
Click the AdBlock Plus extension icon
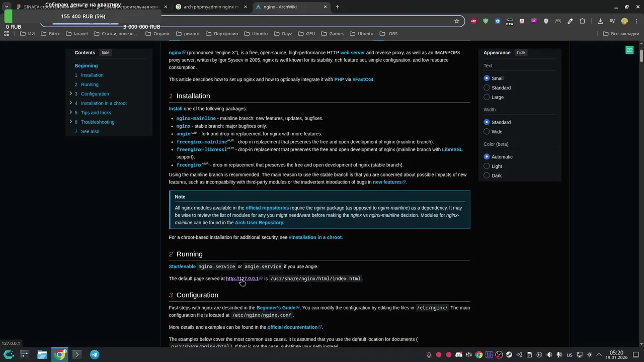473,21
